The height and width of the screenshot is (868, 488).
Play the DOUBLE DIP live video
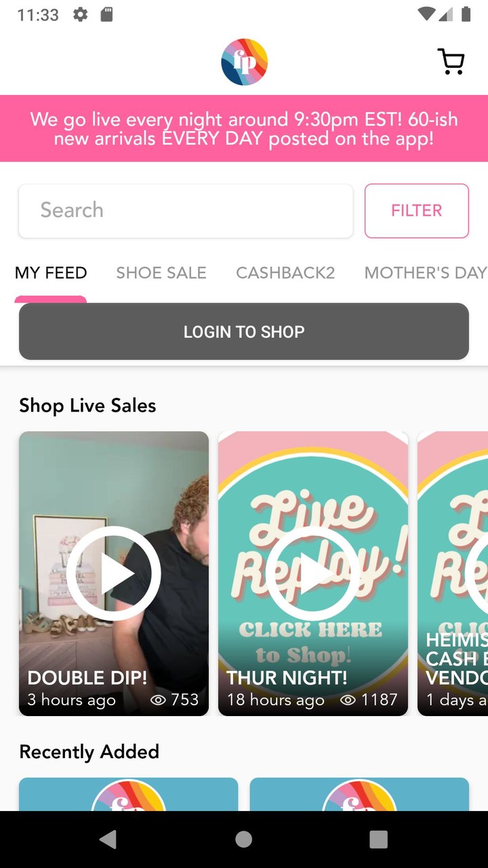pos(114,573)
